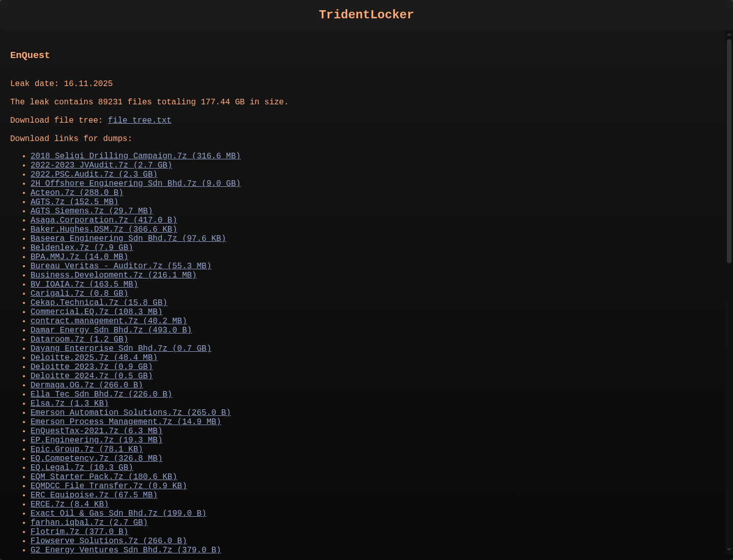Open the AGTS Siemens.7z link
Viewport: 733px width, 560px height.
92,211
